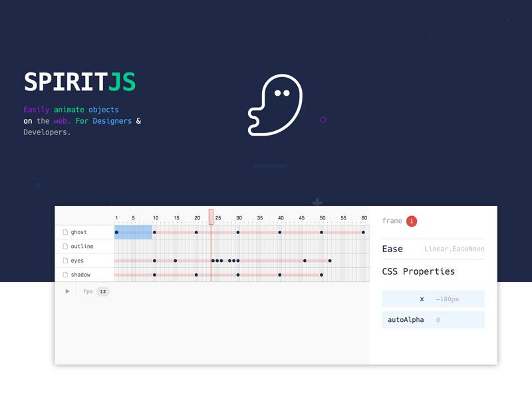Click the red frame number badge

(412, 221)
